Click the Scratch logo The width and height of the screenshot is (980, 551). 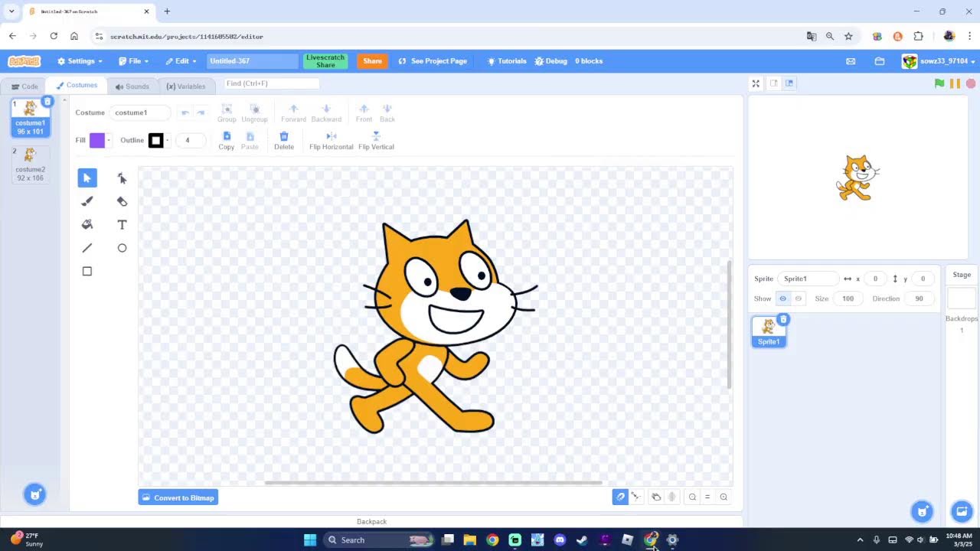coord(24,61)
